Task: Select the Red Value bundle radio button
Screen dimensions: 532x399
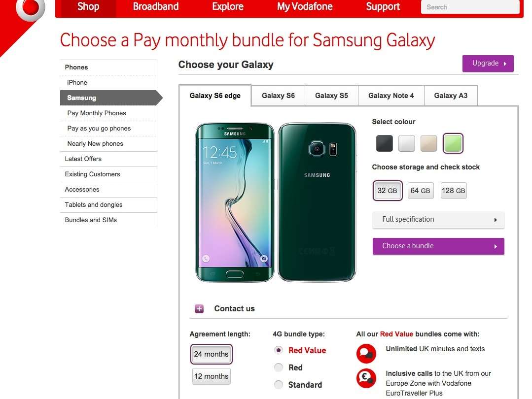Action: [279, 350]
